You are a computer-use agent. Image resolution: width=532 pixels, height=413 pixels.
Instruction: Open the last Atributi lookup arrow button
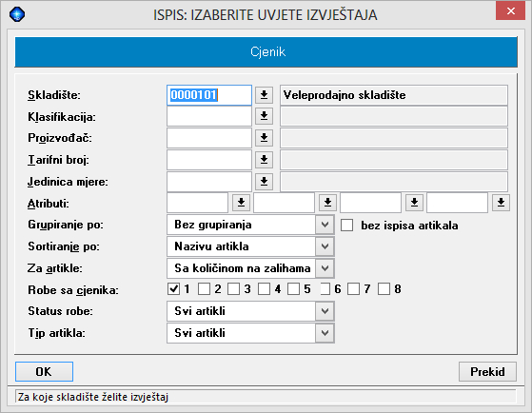coord(501,203)
